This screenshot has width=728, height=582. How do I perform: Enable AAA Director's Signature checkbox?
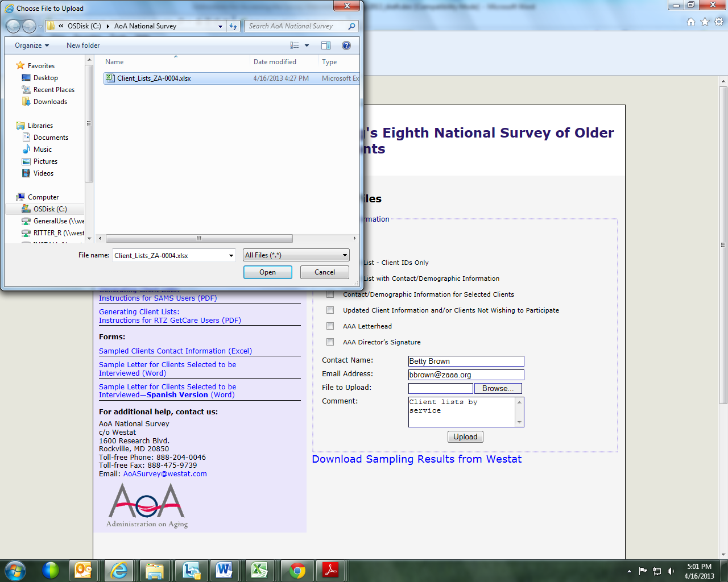coord(330,342)
